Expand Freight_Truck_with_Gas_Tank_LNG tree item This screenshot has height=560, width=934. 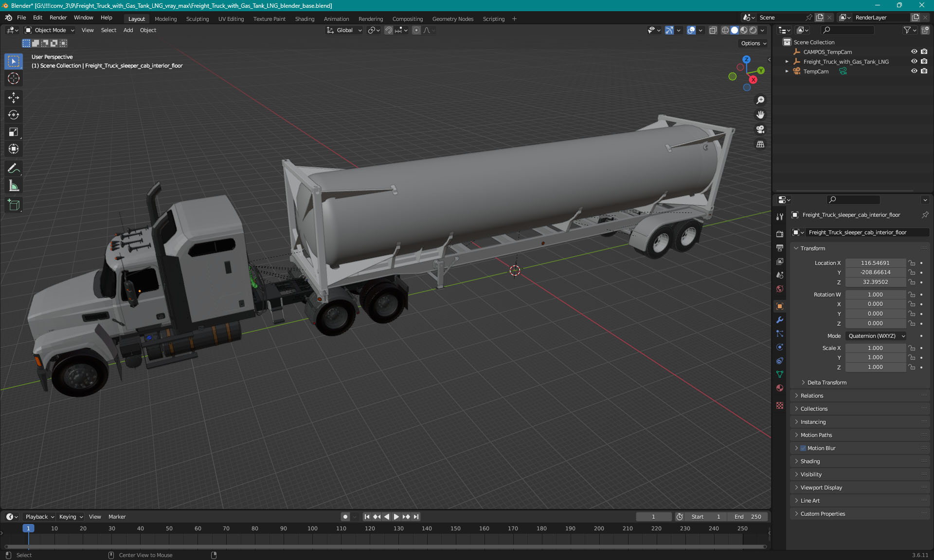pos(787,62)
